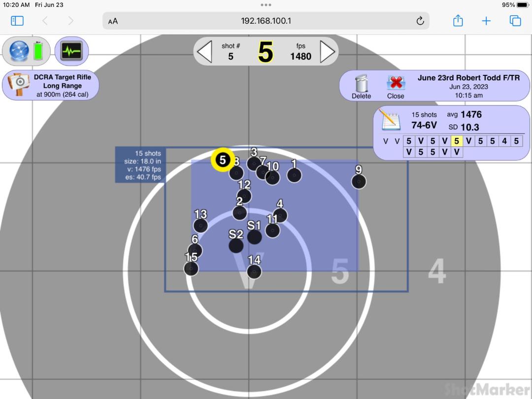Open the globe network status icon
This screenshot has height=399, width=532.
(19, 51)
